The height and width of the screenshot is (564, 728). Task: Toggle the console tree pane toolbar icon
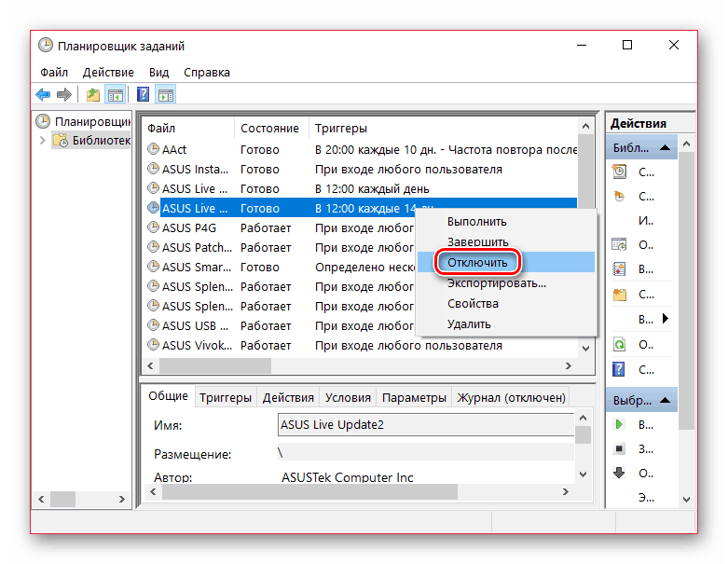116,95
